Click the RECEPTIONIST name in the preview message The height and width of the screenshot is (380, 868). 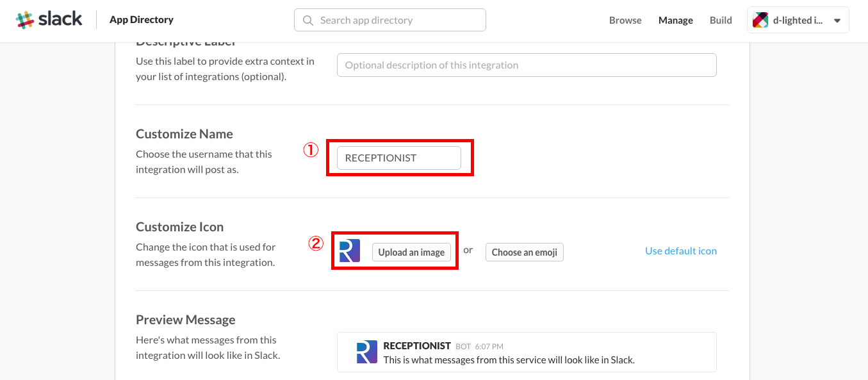click(417, 346)
